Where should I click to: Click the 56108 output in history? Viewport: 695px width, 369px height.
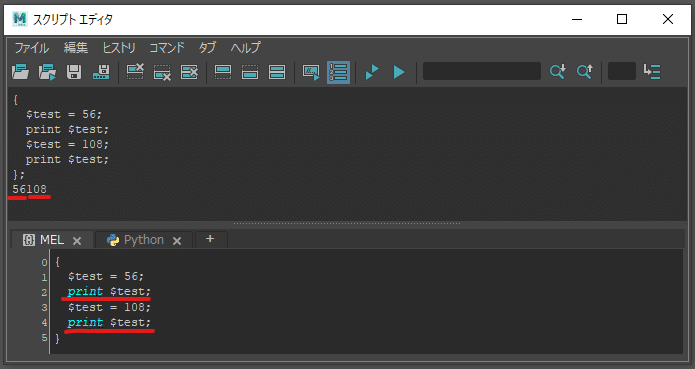(x=29, y=189)
